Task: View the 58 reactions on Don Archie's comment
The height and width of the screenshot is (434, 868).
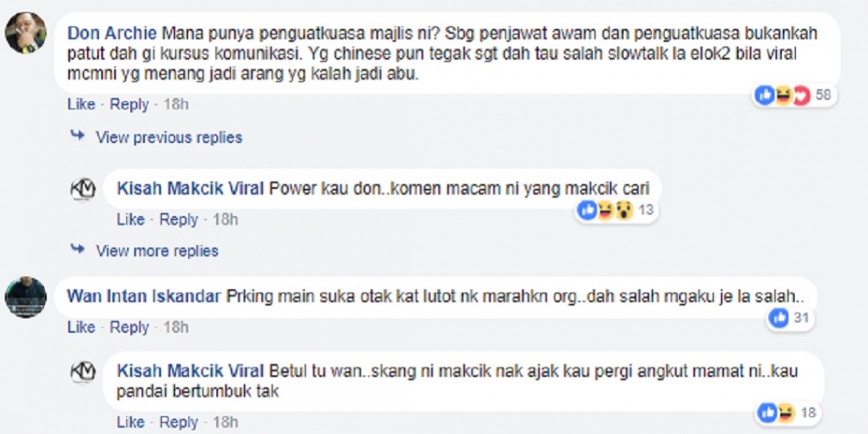Action: (x=794, y=95)
